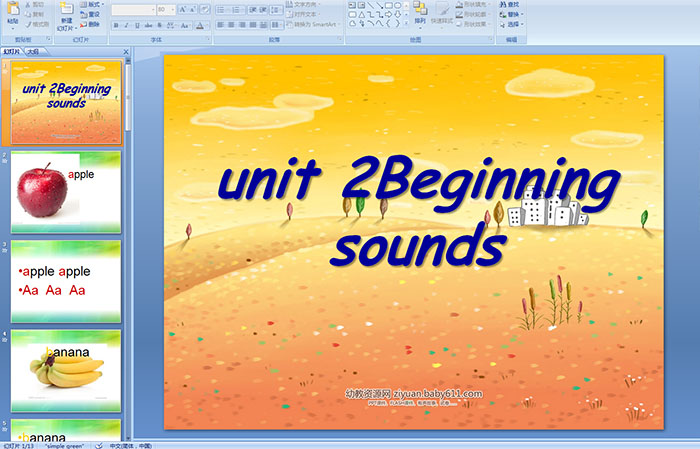Toggle Align Text Left
The image size is (700, 449).
click(221, 25)
